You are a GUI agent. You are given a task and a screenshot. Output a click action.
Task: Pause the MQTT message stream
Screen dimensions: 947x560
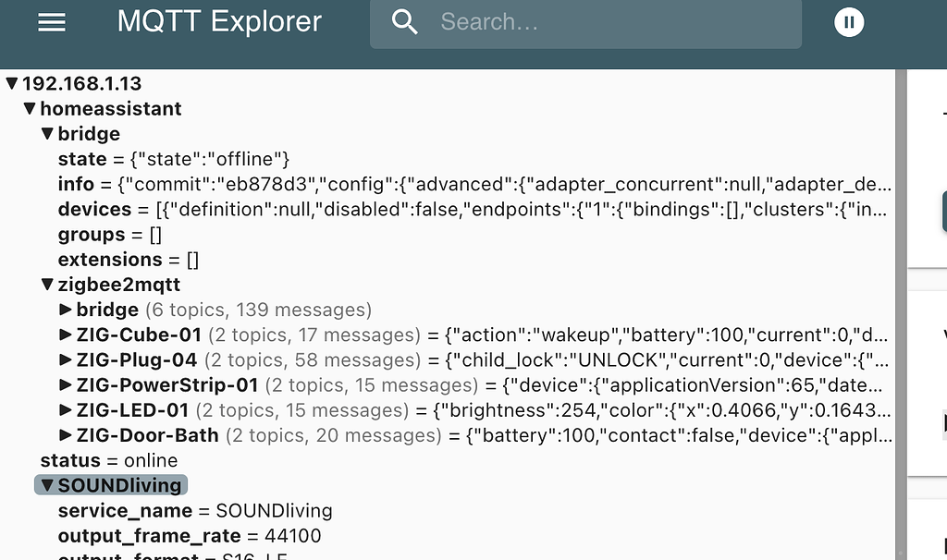pyautogui.click(x=848, y=21)
